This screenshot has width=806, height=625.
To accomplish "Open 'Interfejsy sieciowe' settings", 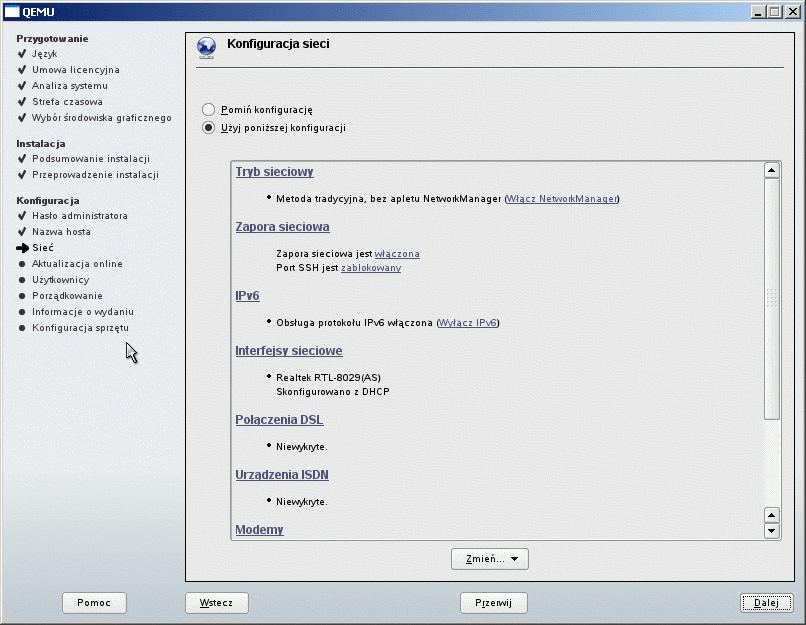I will [289, 351].
